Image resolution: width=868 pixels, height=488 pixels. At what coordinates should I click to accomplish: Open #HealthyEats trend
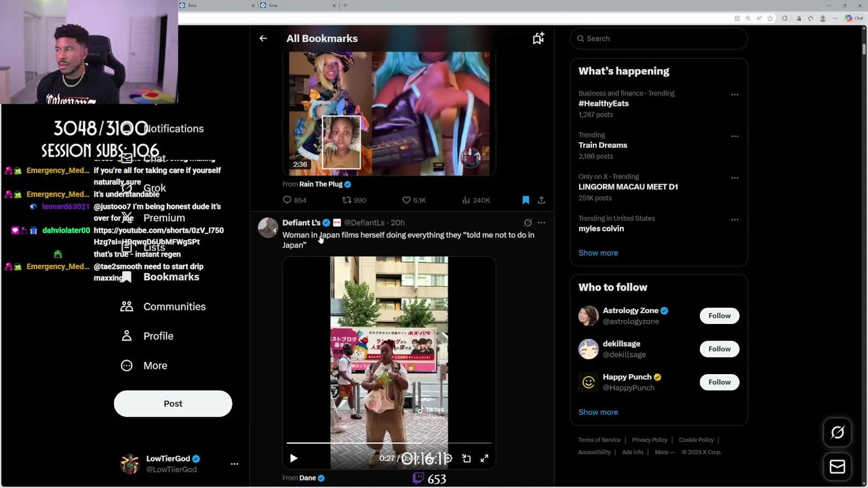[x=604, y=104]
